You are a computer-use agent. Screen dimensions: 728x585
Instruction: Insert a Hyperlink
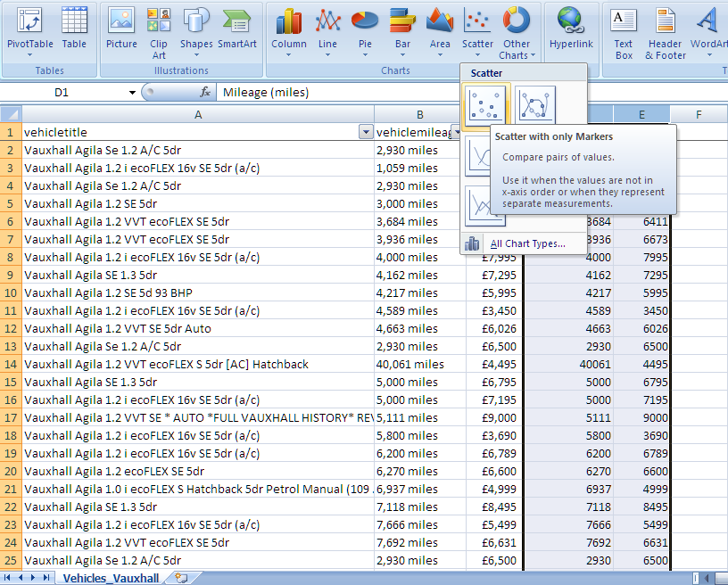point(570,30)
